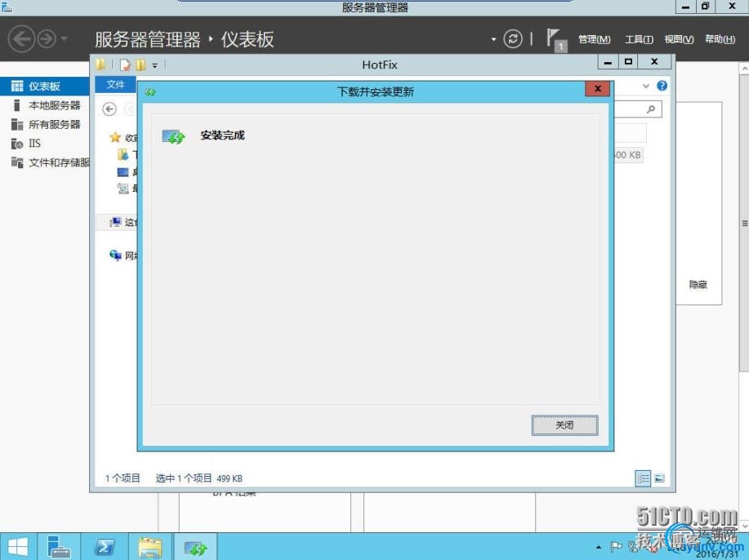Click the update installer icon beside 安装完成
The height and width of the screenshot is (560, 749).
pos(173,137)
